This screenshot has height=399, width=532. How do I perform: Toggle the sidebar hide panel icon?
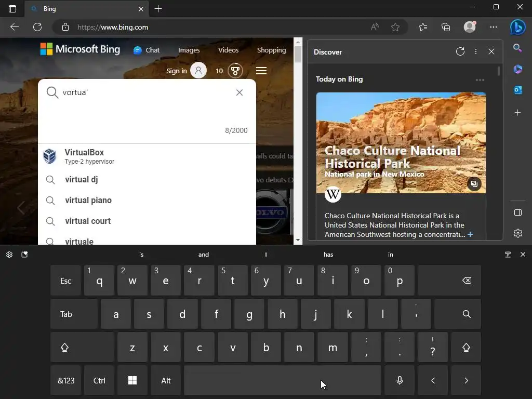tap(518, 212)
